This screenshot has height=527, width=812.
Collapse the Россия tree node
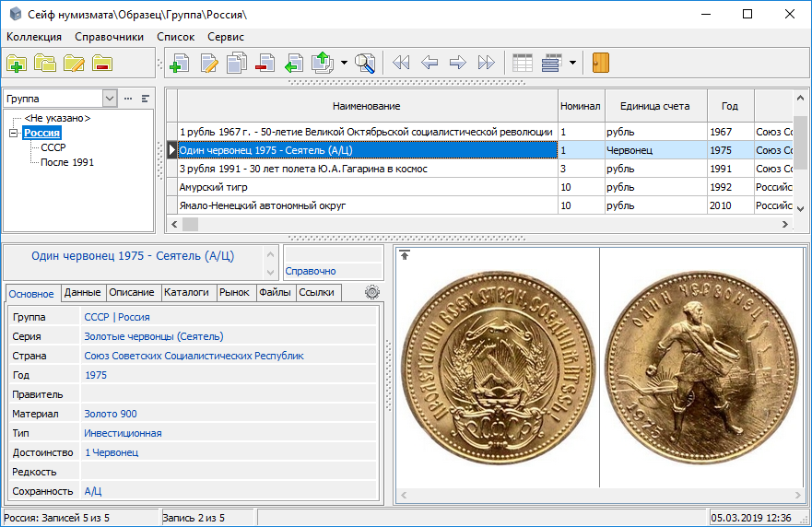pos(14,134)
